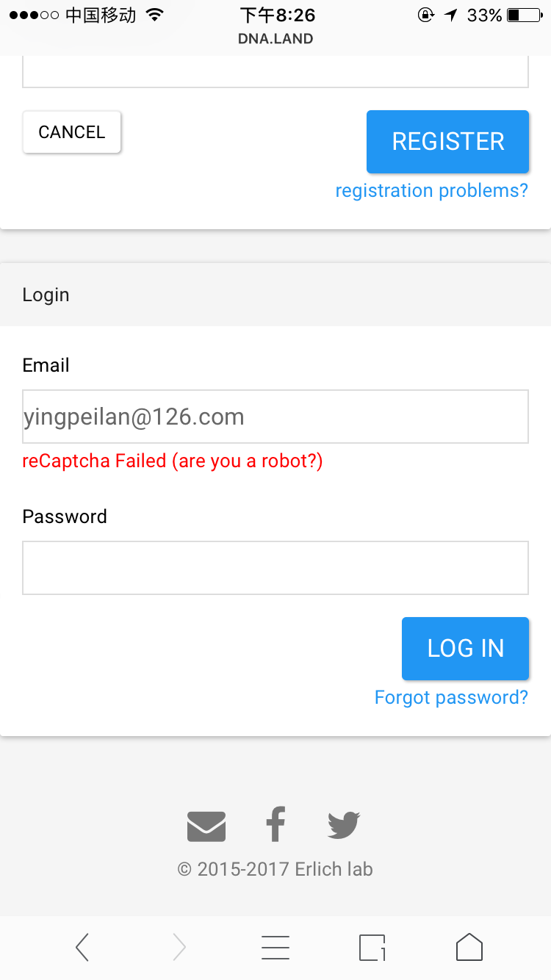Image resolution: width=551 pixels, height=980 pixels.
Task: Open the 'Forgot password?' link
Action: click(x=451, y=697)
